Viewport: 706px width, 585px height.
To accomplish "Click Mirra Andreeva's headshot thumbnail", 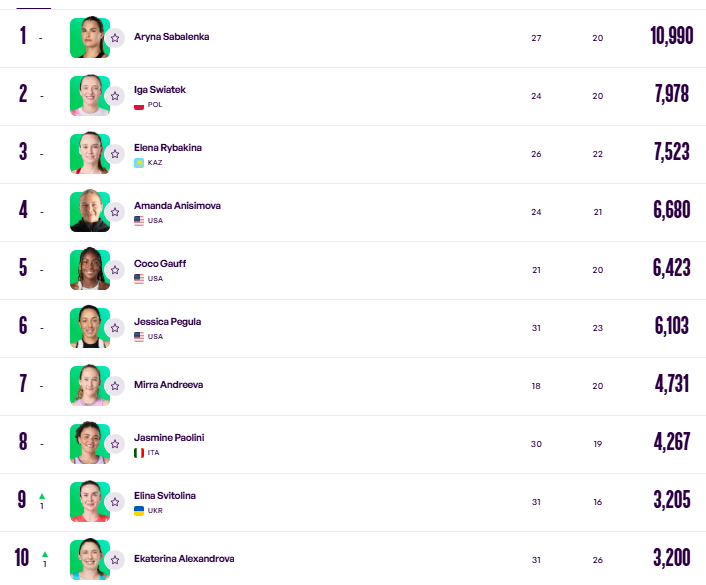I will point(90,385).
